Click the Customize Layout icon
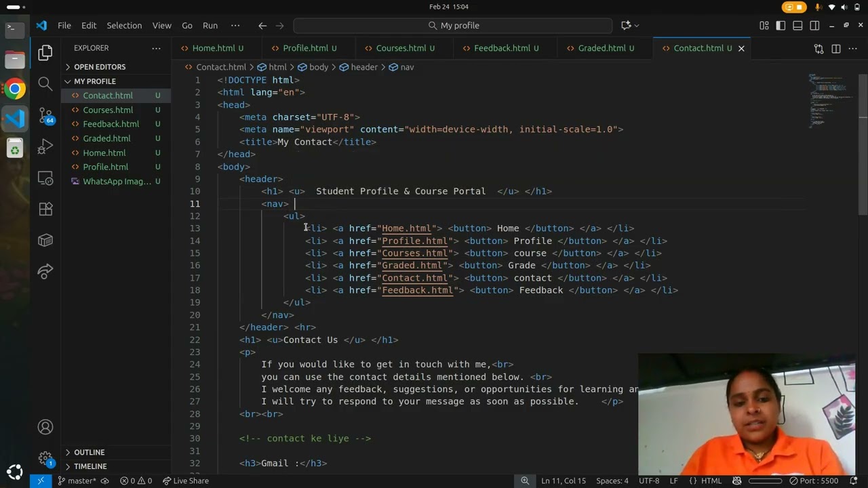868x488 pixels. 764,26
